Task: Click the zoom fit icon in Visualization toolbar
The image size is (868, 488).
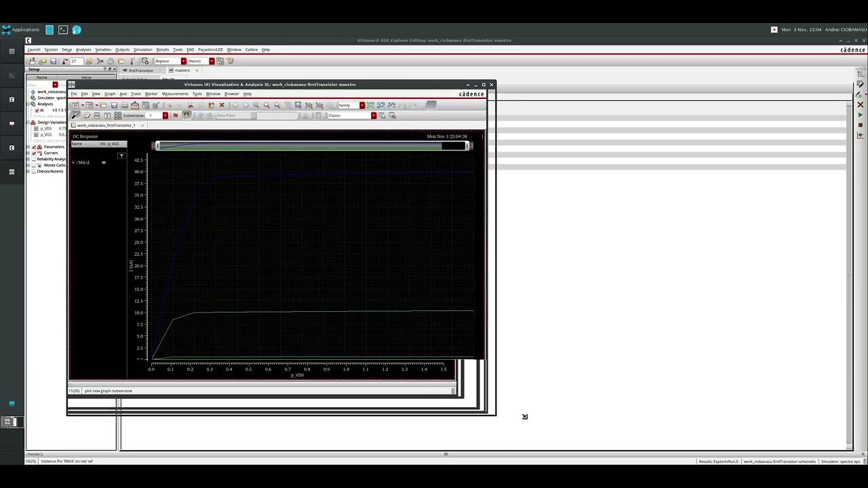Action: [x=298, y=105]
